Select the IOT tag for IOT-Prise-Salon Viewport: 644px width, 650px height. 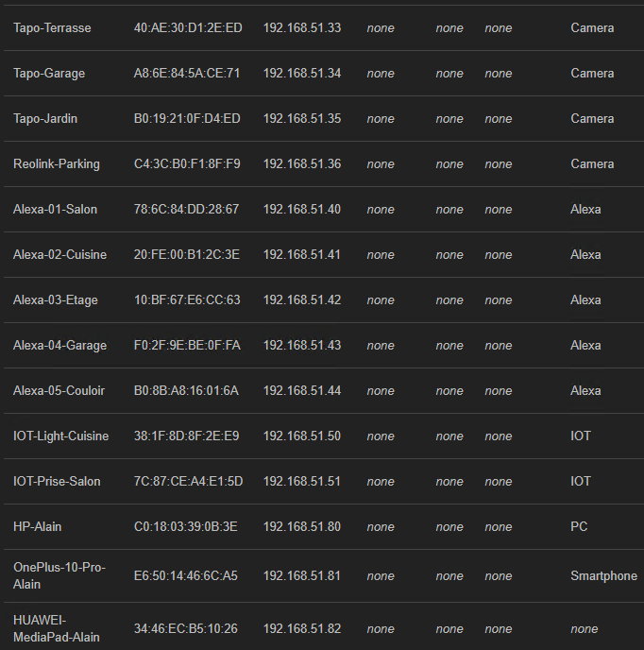tap(581, 481)
